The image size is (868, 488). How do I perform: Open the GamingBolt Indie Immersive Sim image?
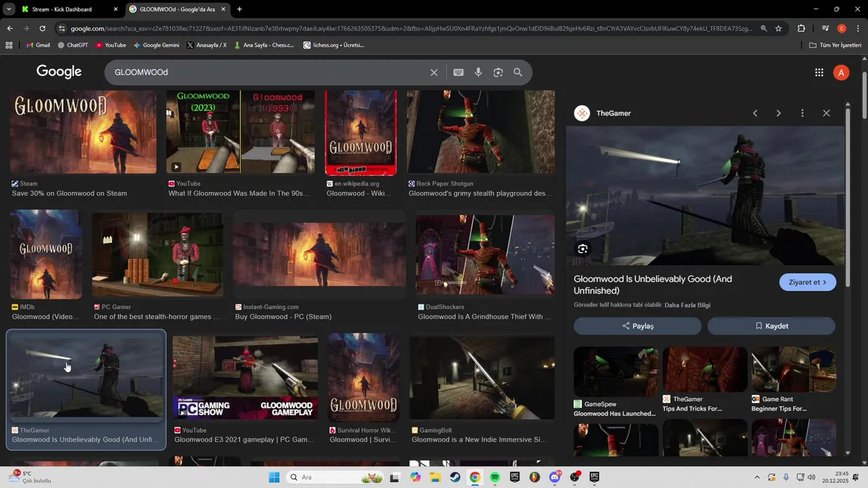pos(481,378)
